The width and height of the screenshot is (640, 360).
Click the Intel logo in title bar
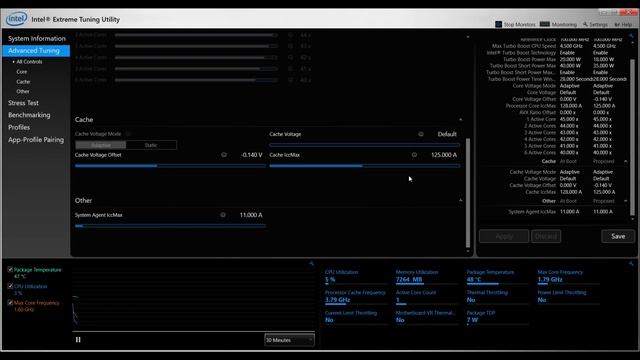(x=16, y=19)
